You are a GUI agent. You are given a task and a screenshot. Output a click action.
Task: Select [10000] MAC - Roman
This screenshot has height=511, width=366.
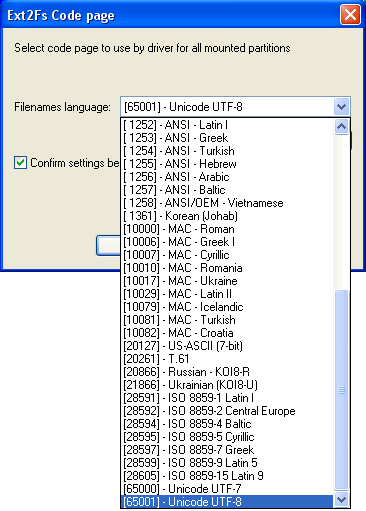(227, 229)
